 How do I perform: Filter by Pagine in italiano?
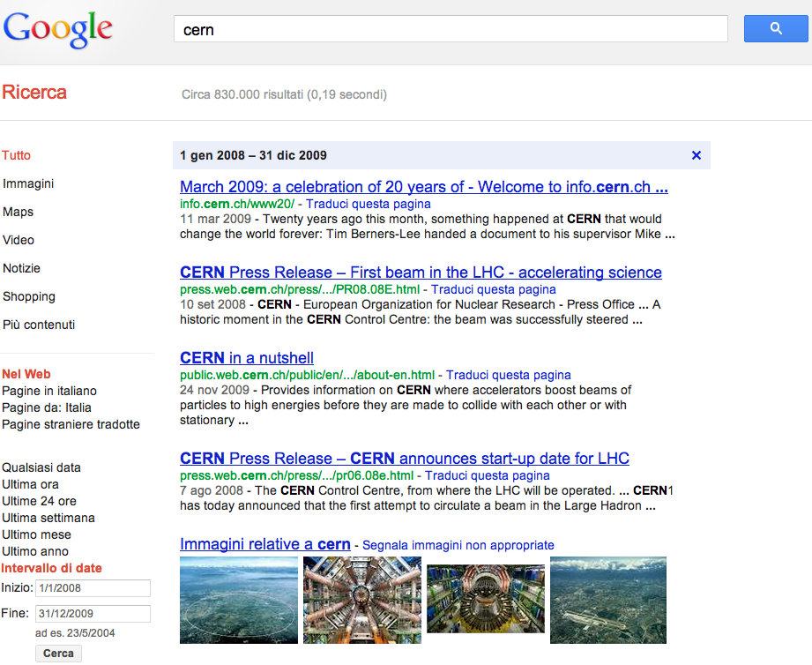click(x=49, y=391)
